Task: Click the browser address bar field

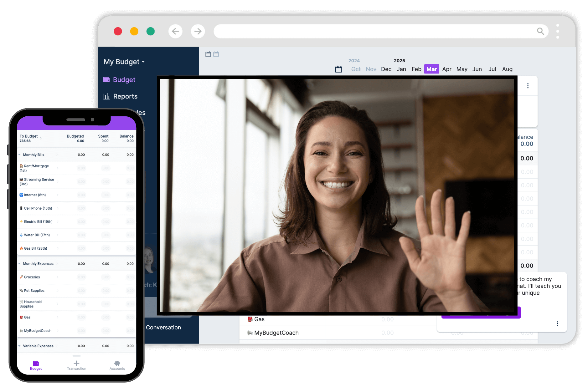Action: coord(373,31)
